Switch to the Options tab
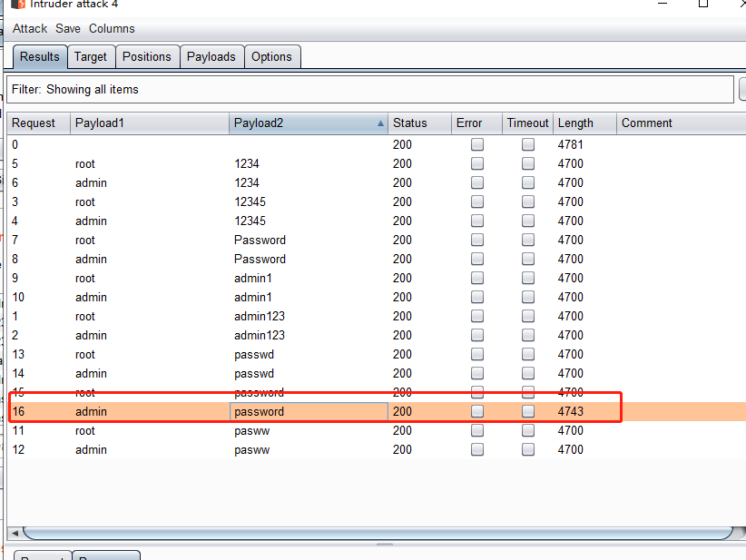Image resolution: width=746 pixels, height=560 pixels. [x=271, y=56]
